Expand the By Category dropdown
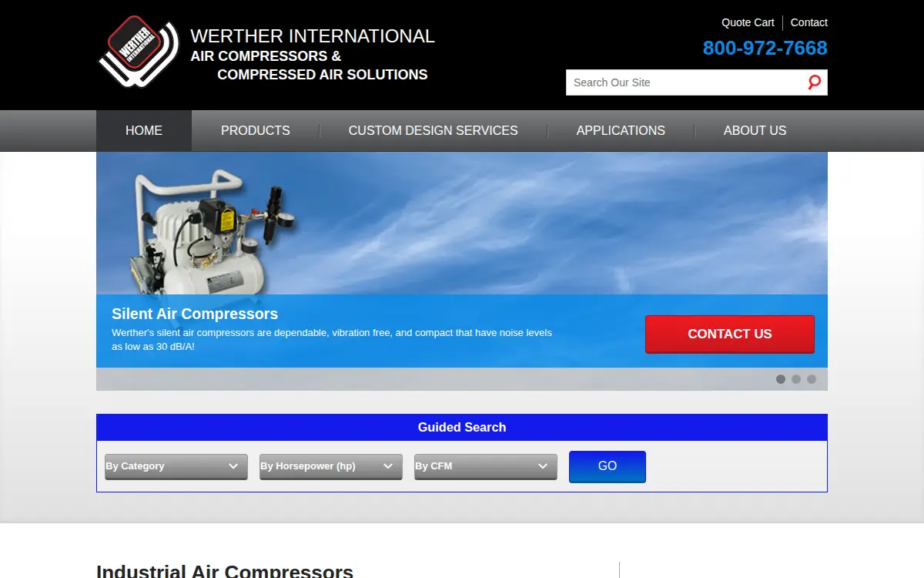 [176, 466]
